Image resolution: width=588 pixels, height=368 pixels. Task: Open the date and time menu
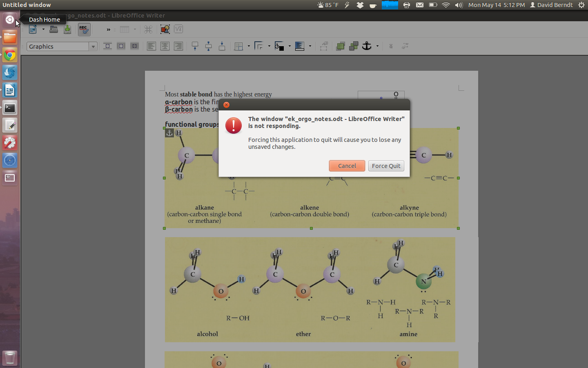point(496,5)
